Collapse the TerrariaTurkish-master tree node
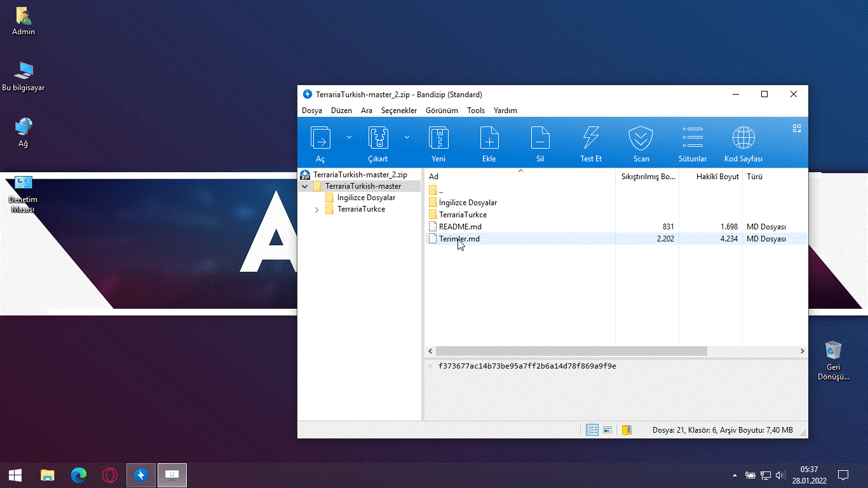Image resolution: width=868 pixels, height=488 pixels. tap(305, 186)
